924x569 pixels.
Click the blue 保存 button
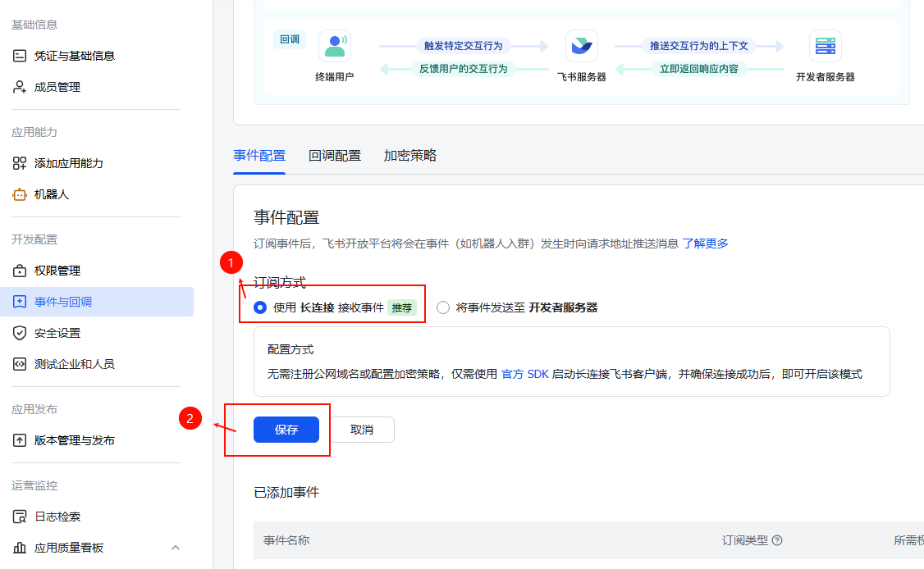click(286, 430)
